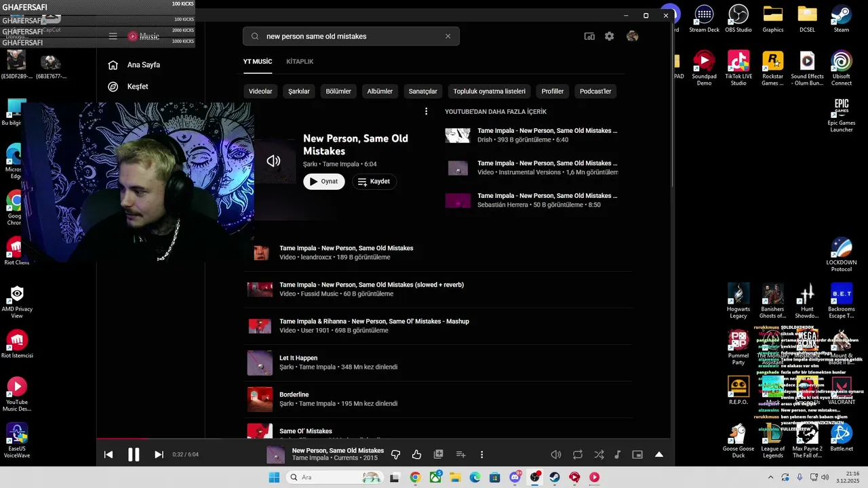Open Goose Goose Duck desktop shortcut

coord(738,441)
